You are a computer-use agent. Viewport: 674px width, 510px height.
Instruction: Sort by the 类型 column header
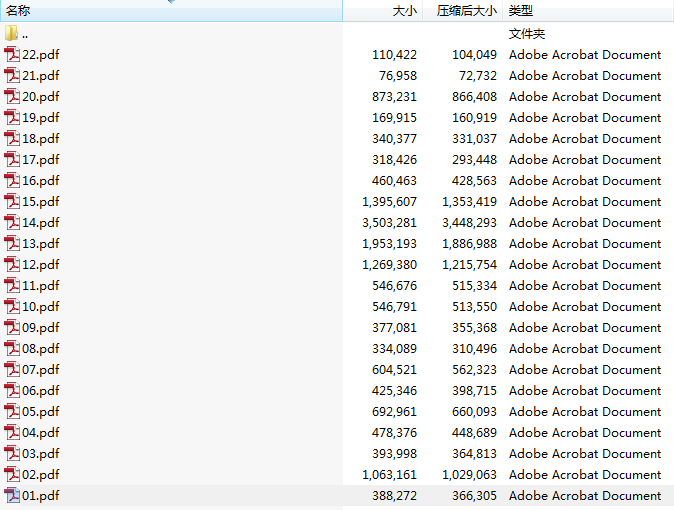coord(588,11)
